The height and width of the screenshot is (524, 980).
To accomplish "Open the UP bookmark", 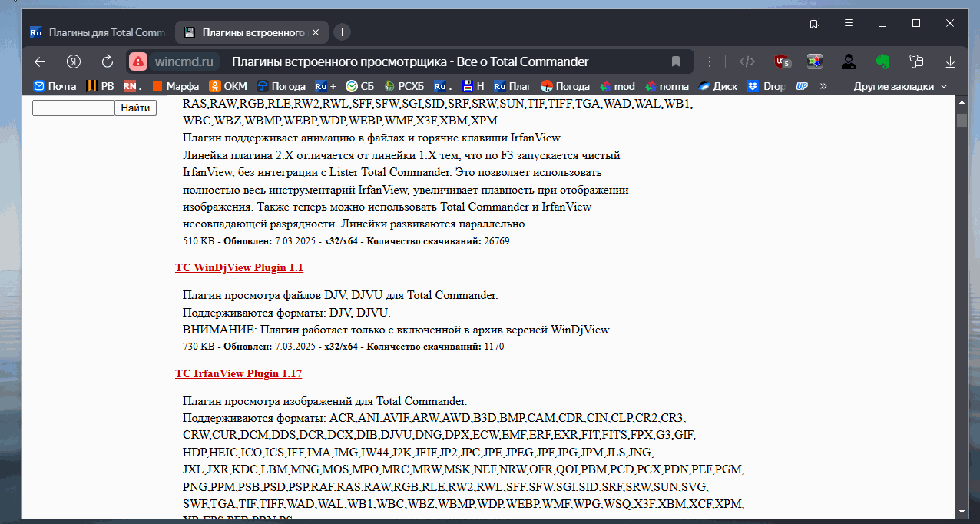I will coord(803,86).
